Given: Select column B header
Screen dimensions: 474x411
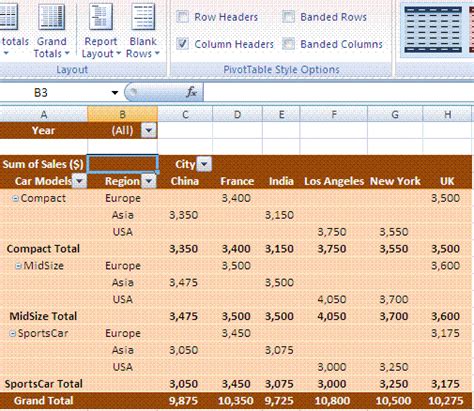Looking at the screenshot, I should tap(122, 115).
